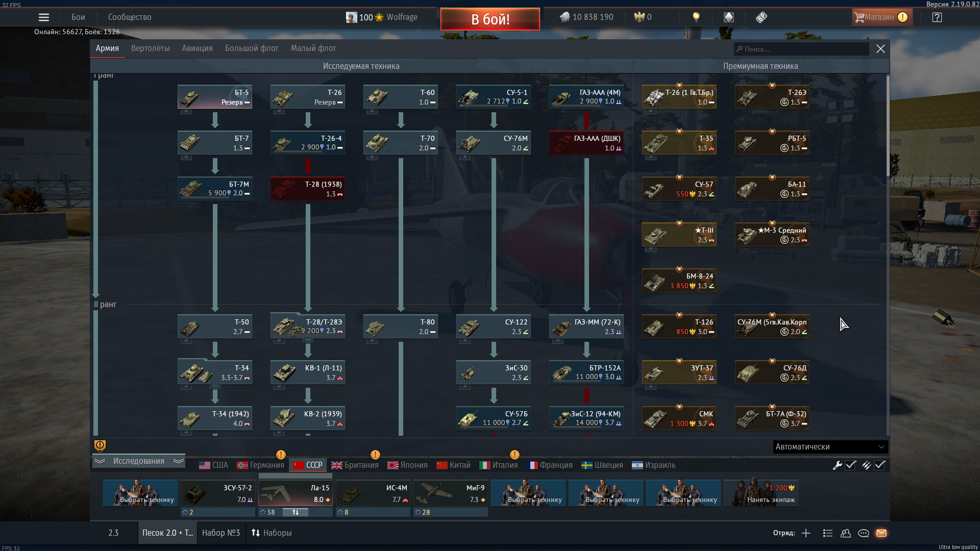Screen dimensions: 980x551
Task: Expand the Т-28/Т-28Э vehicle group
Action: [308, 340]
